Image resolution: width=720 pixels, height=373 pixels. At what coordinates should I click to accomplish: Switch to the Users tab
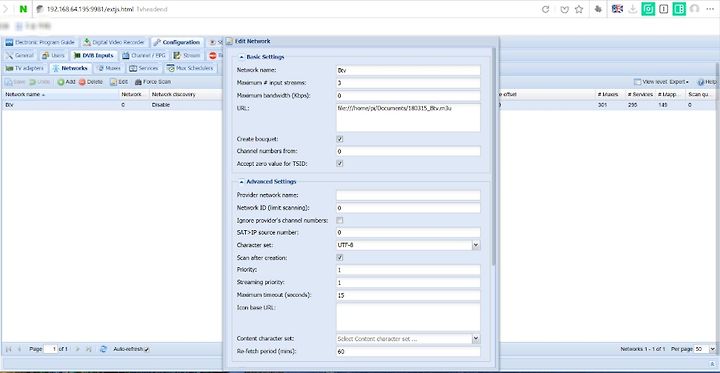click(53, 56)
